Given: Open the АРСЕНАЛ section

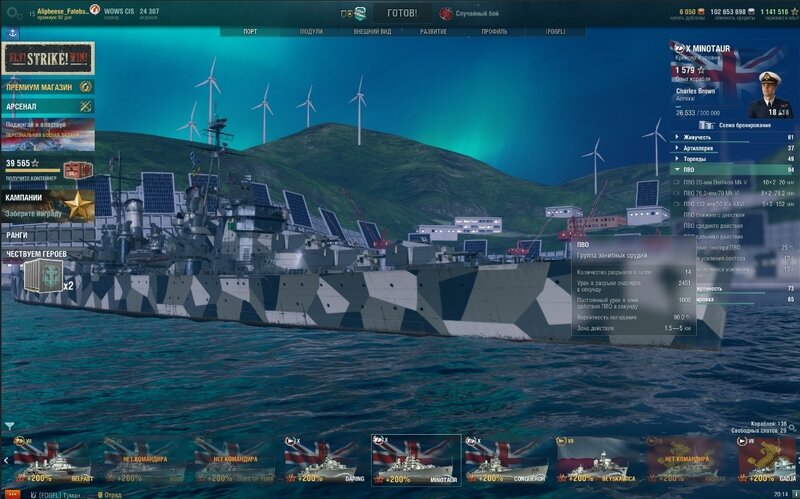Looking at the screenshot, I should [48, 106].
